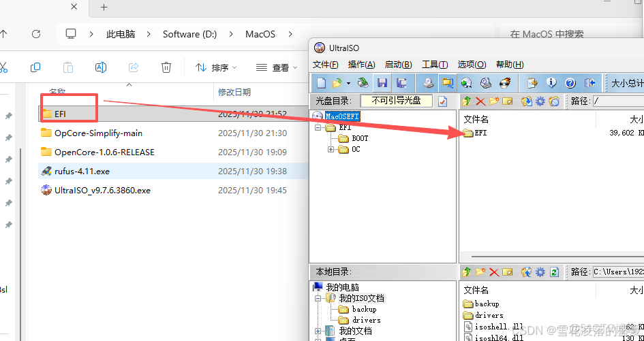Collapse the 我的ISO文档 node in the local tree
This screenshot has height=341, width=644.
(318, 298)
